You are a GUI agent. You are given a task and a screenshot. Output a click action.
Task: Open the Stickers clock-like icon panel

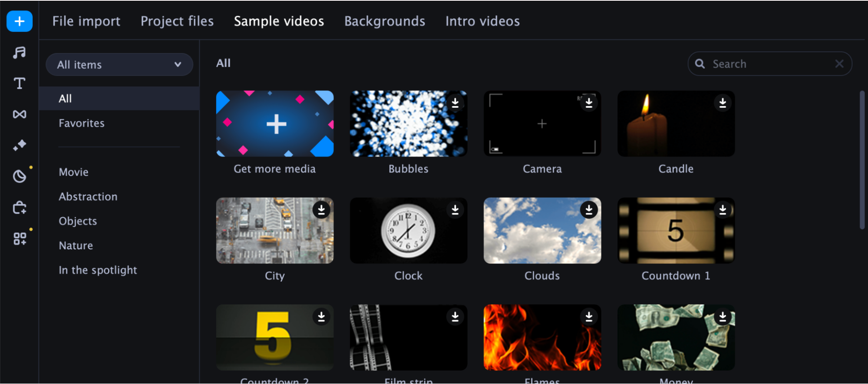(x=20, y=176)
